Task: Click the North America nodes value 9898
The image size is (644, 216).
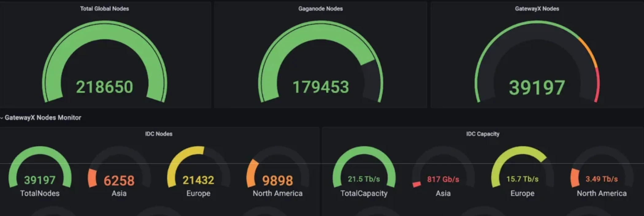Action: [x=278, y=180]
